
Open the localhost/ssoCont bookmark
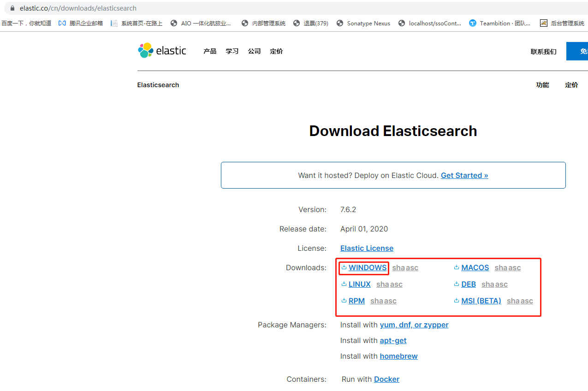click(x=430, y=23)
